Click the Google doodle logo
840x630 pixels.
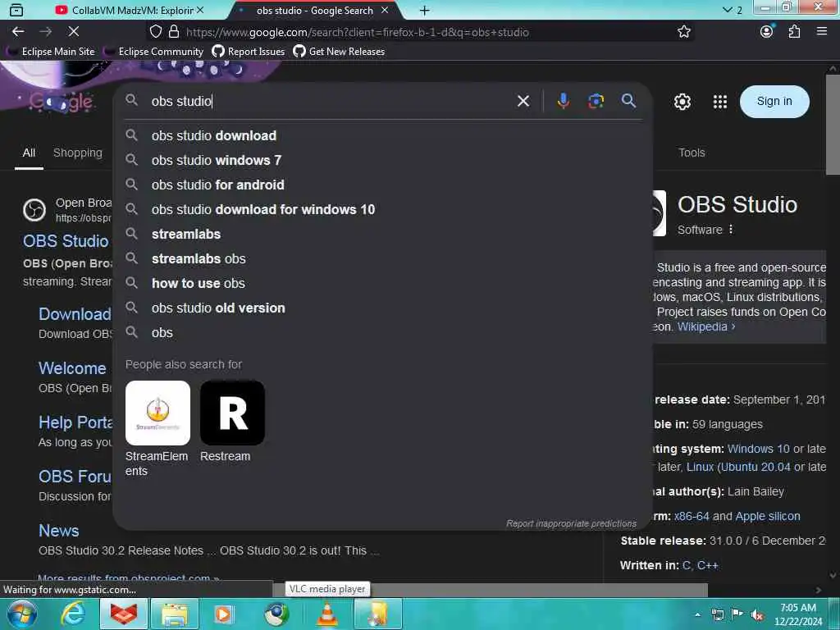click(x=62, y=102)
